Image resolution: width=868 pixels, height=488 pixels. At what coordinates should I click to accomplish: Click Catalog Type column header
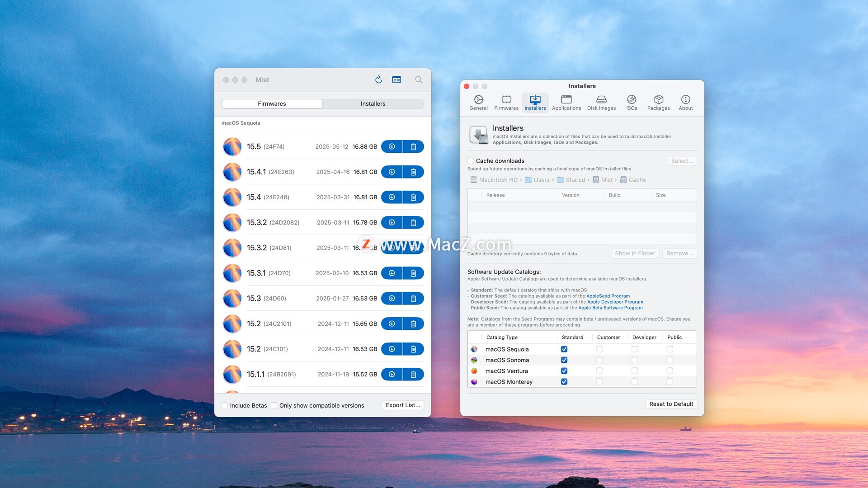(x=502, y=338)
